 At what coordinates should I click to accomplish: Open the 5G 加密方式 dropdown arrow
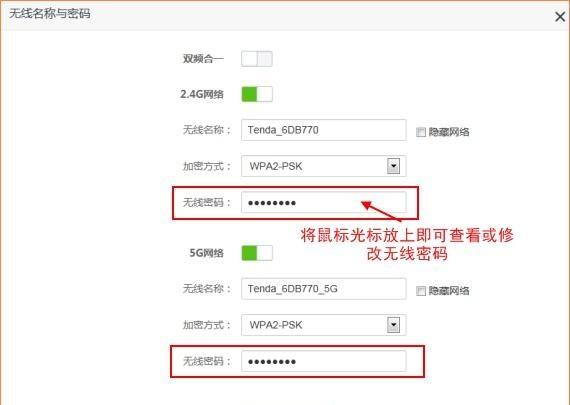(x=393, y=325)
